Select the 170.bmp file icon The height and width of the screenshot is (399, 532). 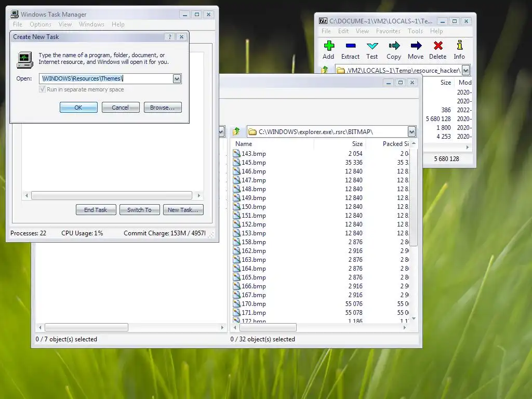[236, 303]
